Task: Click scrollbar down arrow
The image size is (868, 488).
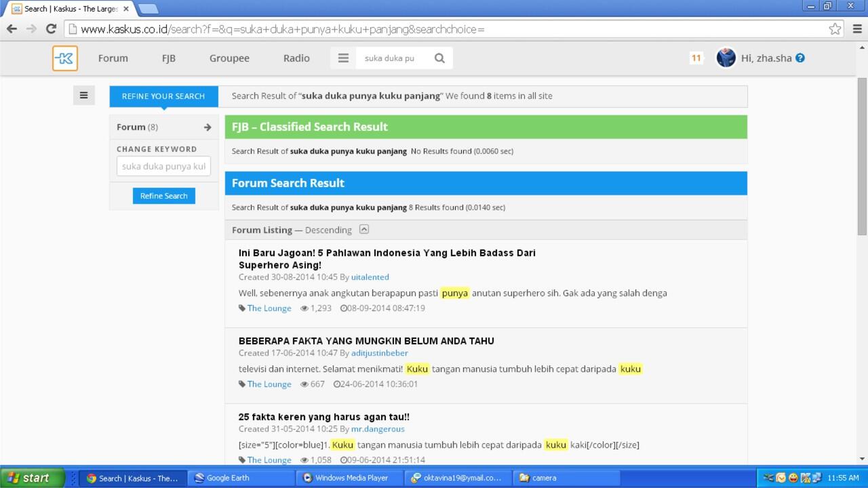Action: [863, 459]
